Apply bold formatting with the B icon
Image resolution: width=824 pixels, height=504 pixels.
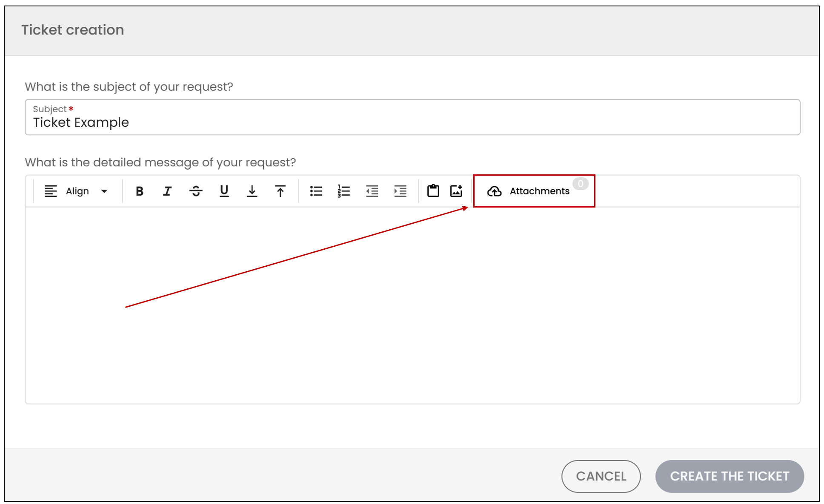click(x=139, y=191)
